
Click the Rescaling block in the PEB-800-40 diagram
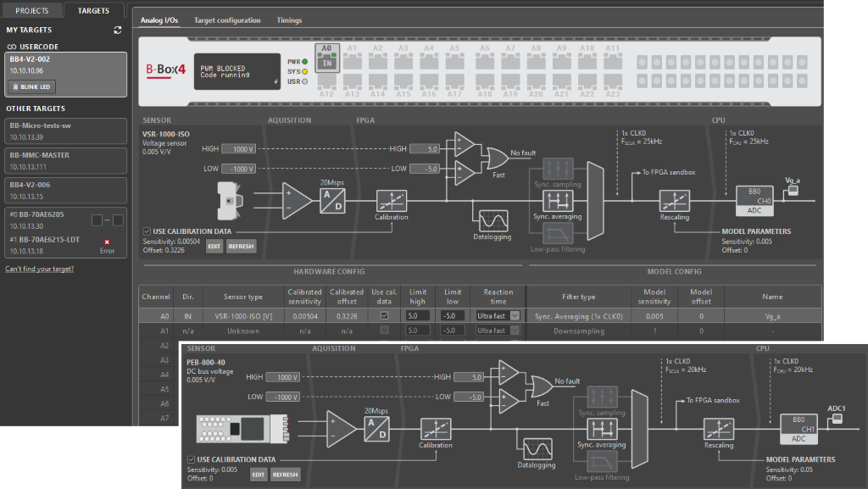coord(718,427)
